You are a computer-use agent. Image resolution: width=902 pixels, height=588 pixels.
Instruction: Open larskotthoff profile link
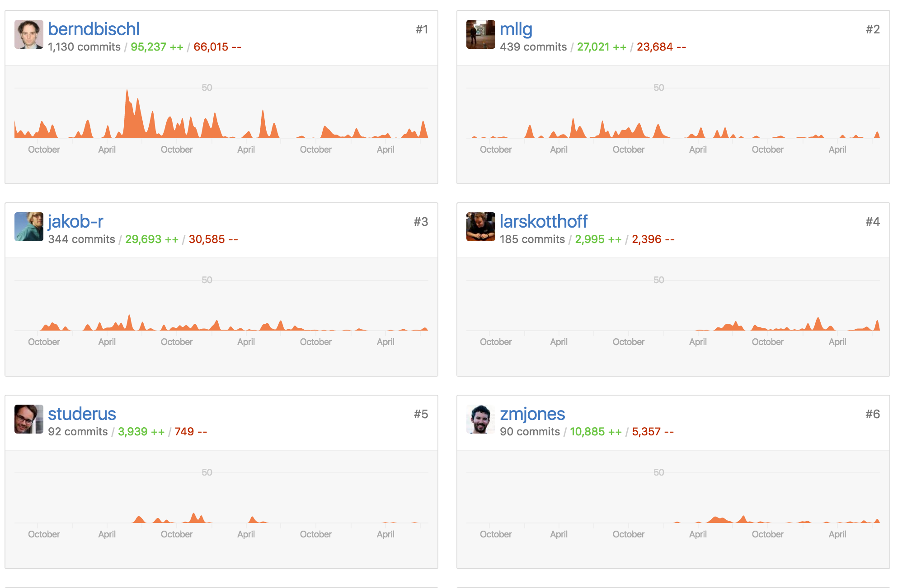(544, 221)
